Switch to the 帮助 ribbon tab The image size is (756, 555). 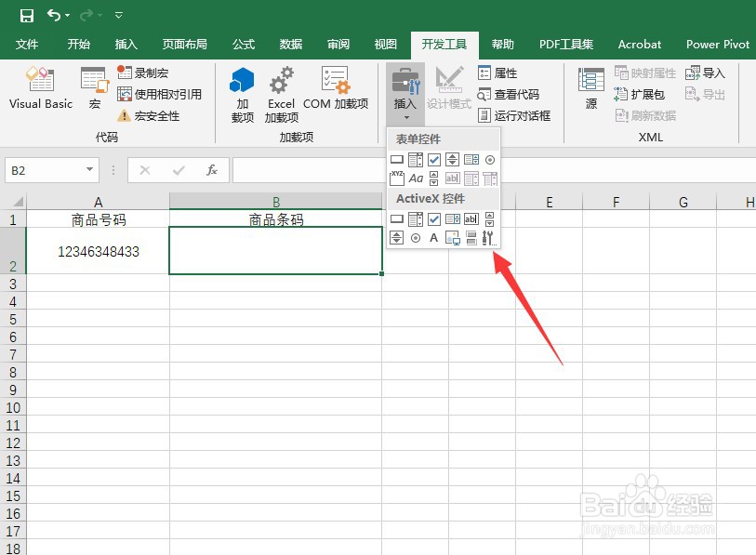click(502, 45)
